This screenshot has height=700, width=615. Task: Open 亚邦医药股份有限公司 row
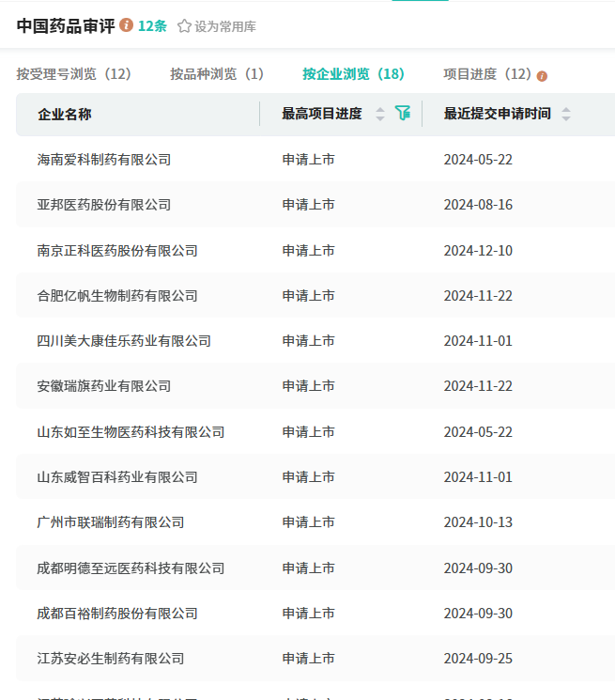[x=104, y=205]
